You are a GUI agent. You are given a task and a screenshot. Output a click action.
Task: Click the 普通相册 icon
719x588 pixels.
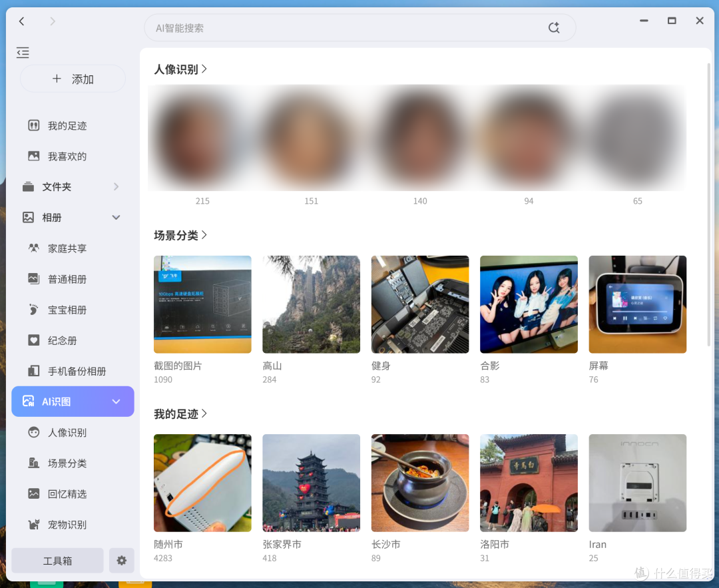click(34, 279)
